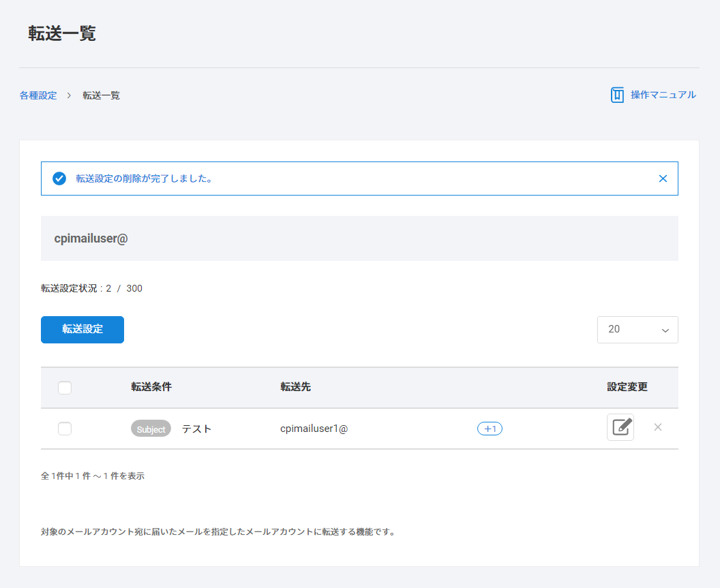Viewport: 720px width, 588px height.
Task: Open the edit forwarding setting icon
Action: pos(620,427)
